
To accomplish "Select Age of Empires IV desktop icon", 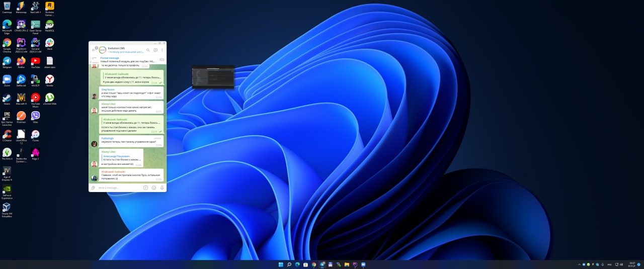I will [7, 173].
